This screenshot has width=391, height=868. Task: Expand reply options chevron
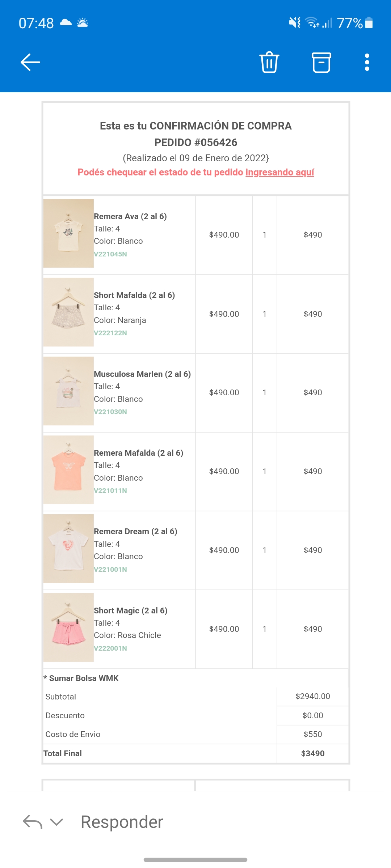(56, 822)
